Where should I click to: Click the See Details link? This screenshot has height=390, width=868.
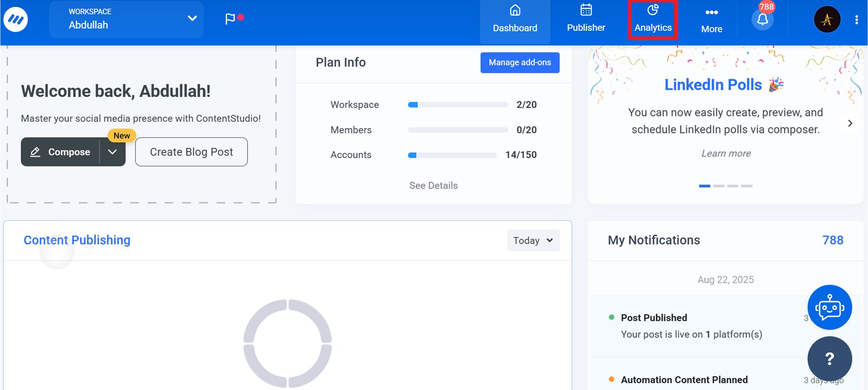tap(434, 186)
